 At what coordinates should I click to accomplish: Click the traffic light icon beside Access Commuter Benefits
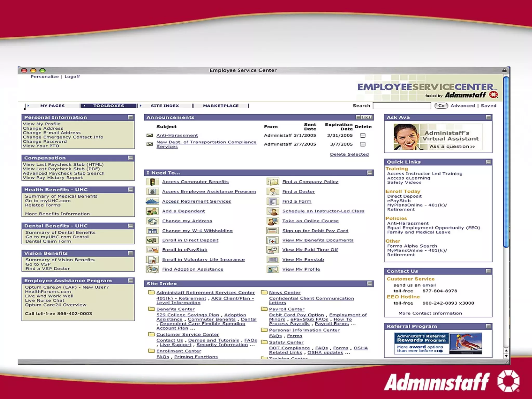[152, 182]
